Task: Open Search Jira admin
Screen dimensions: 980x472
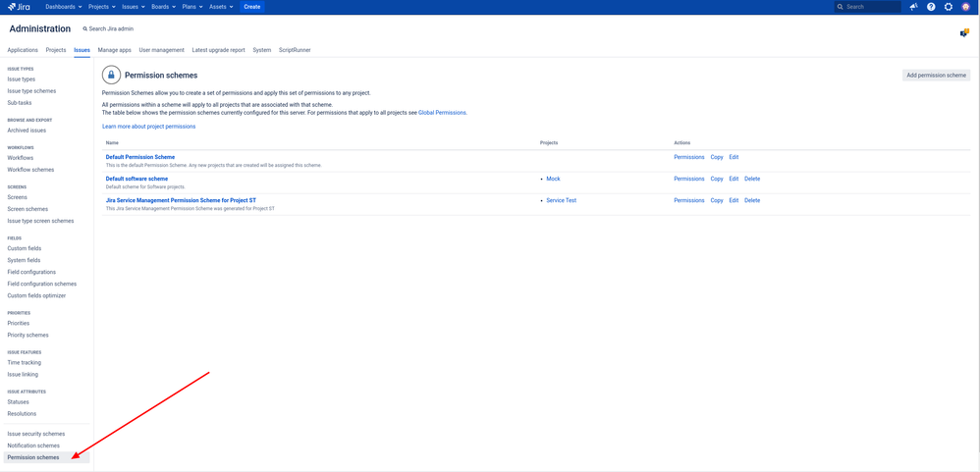Action: tap(108, 28)
